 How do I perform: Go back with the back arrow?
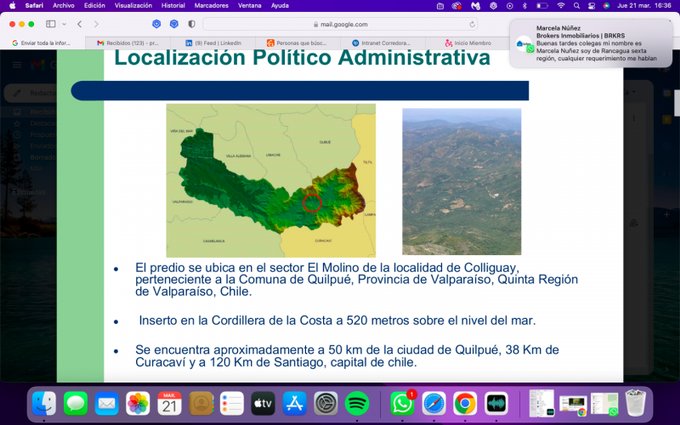[x=80, y=24]
